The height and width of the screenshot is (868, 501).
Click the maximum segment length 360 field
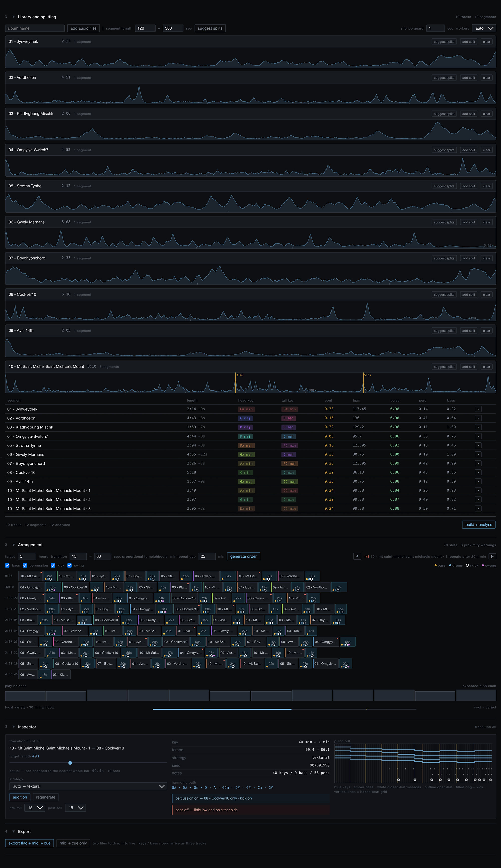pos(173,28)
